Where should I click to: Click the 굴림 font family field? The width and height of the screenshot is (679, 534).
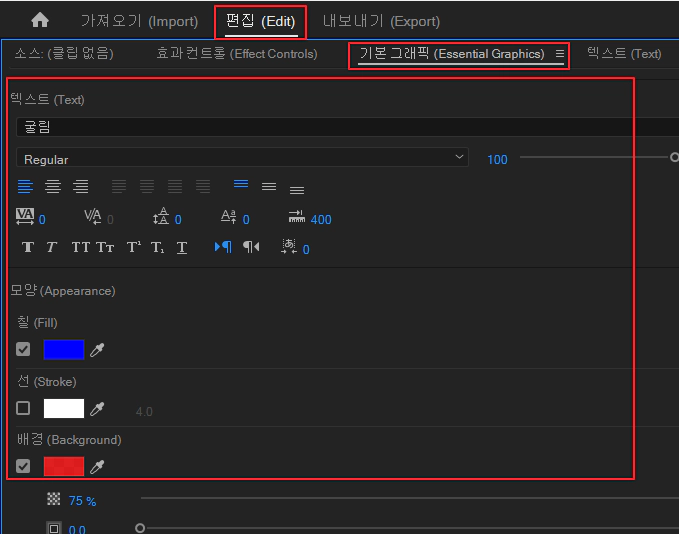click(347, 127)
